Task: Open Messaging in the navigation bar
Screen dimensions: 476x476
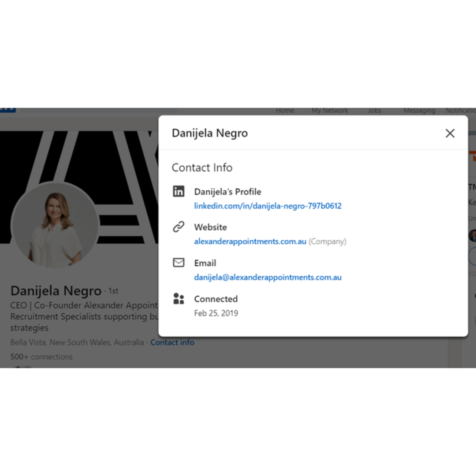Action: pos(419,111)
